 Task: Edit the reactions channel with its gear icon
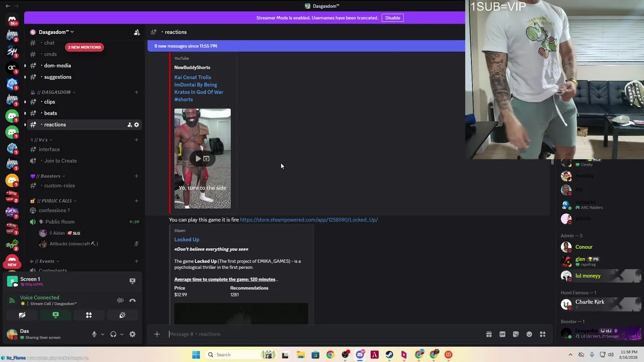coord(136,125)
